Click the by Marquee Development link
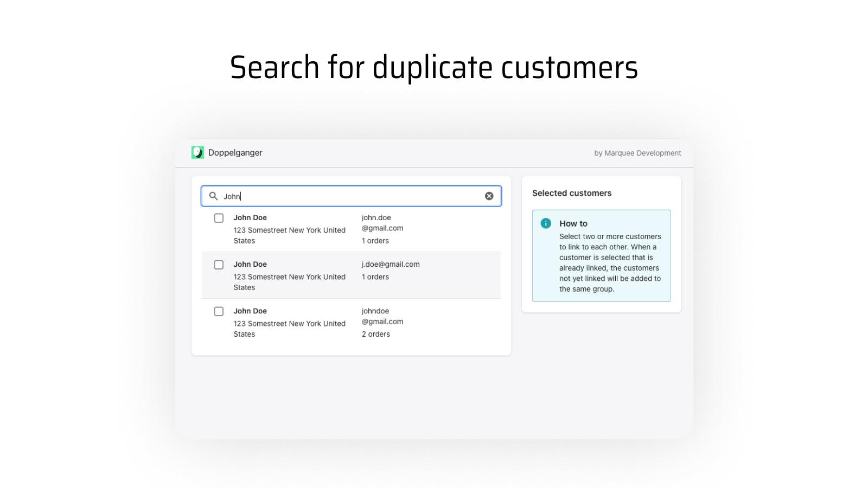 pyautogui.click(x=637, y=153)
